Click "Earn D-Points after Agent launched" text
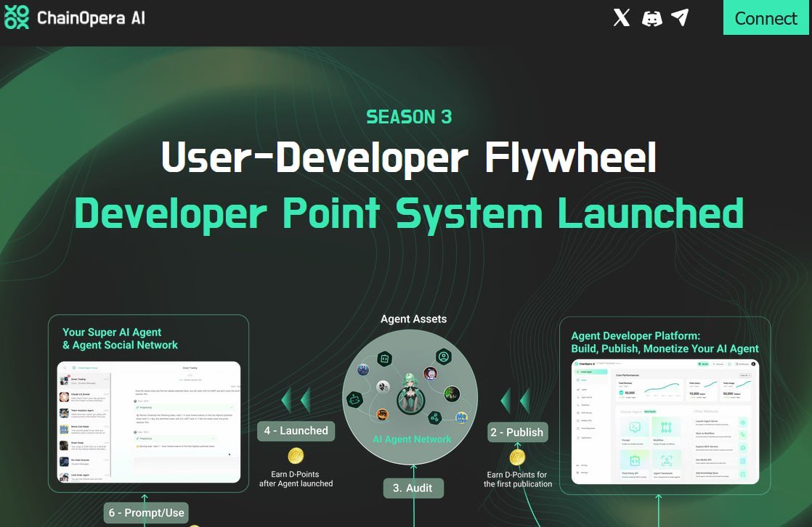The height and width of the screenshot is (527, 812). (x=296, y=479)
